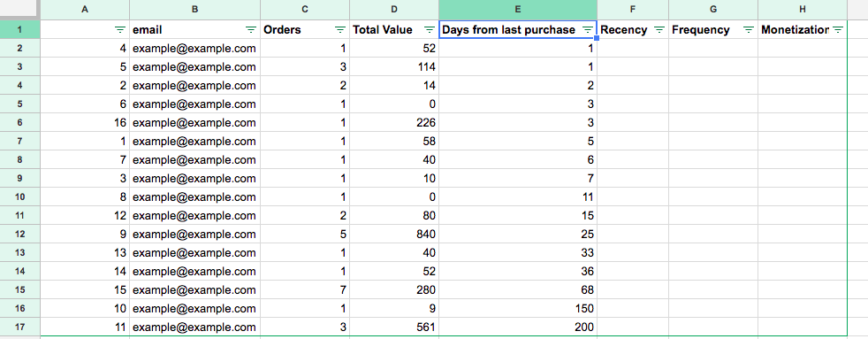Click the 'Orders' header cell
This screenshot has height=339, width=868.
(305, 30)
